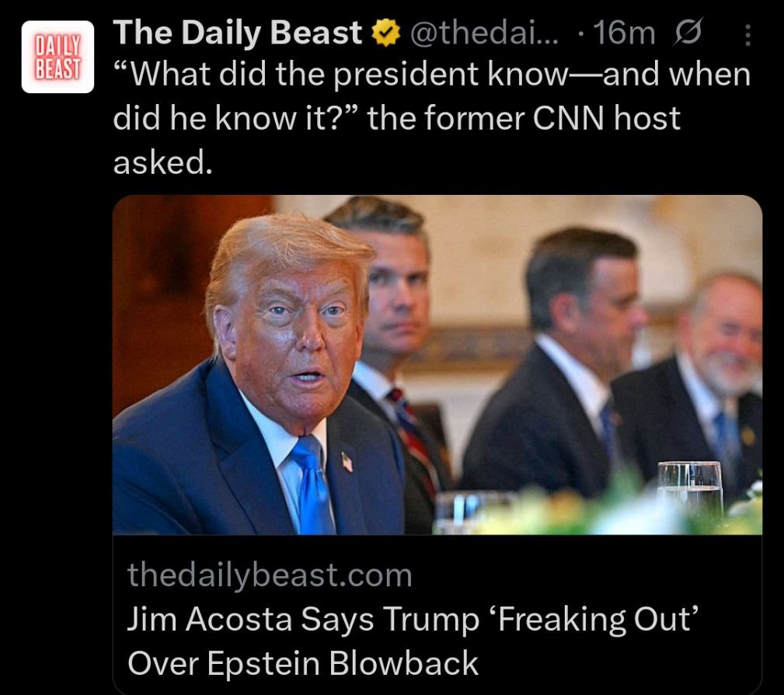Screen dimensions: 784x695
Task: Click the gold verified badge
Action: pyautogui.click(x=385, y=33)
